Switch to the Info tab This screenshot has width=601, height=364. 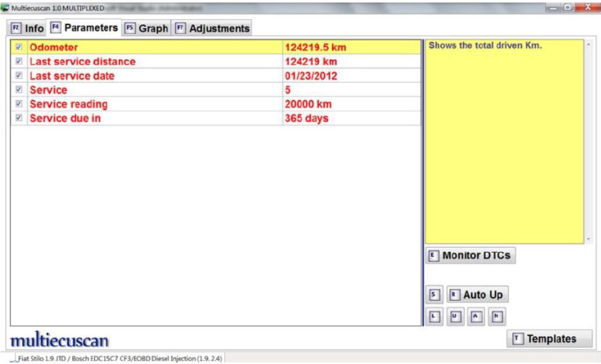[x=27, y=28]
